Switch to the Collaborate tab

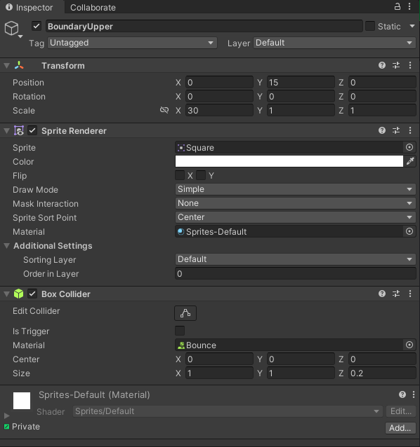pos(93,7)
